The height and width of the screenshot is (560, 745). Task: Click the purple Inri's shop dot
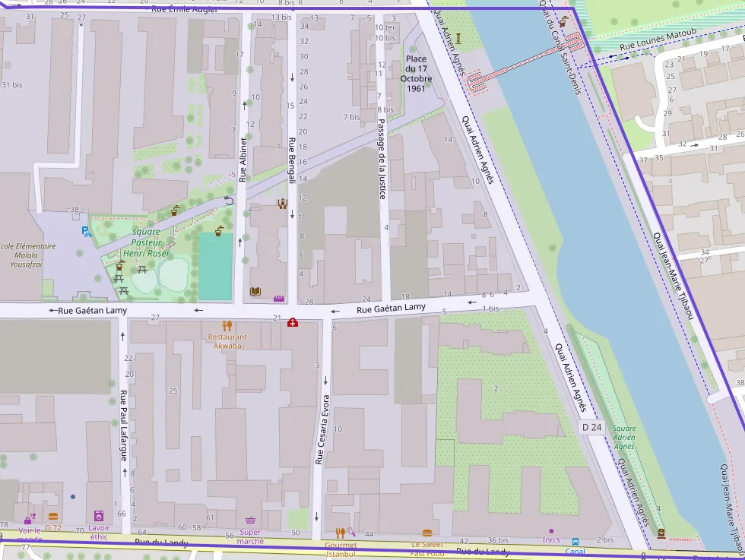[x=551, y=530]
